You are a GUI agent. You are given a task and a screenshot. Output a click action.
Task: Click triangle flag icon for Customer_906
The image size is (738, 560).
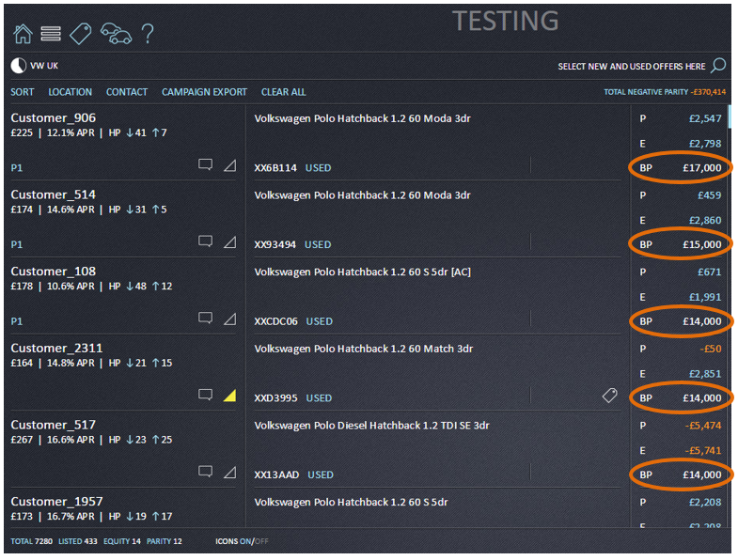point(229,165)
